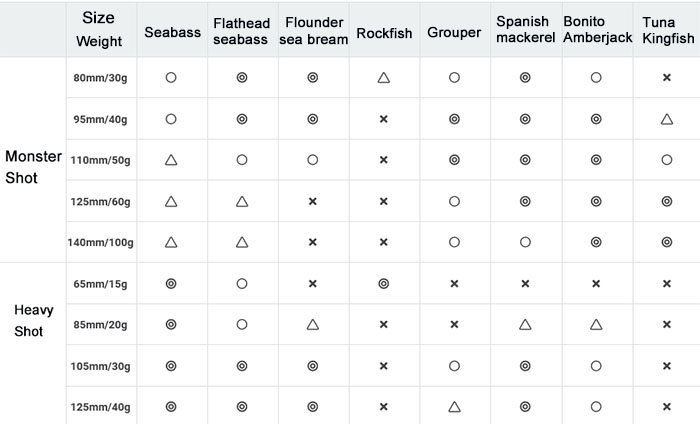Viewport: 700px width, 424px height.
Task: Click the Spanish mackerel column header
Action: [x=526, y=29]
